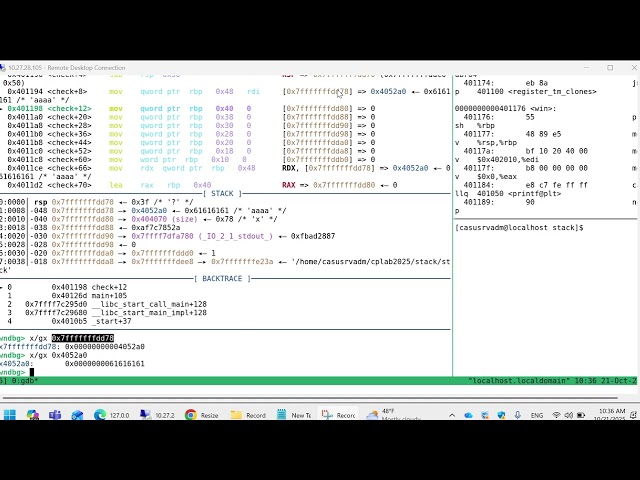The height and width of the screenshot is (480, 640).
Task: Expand hidden system tray icons chevron
Action: tap(452, 416)
